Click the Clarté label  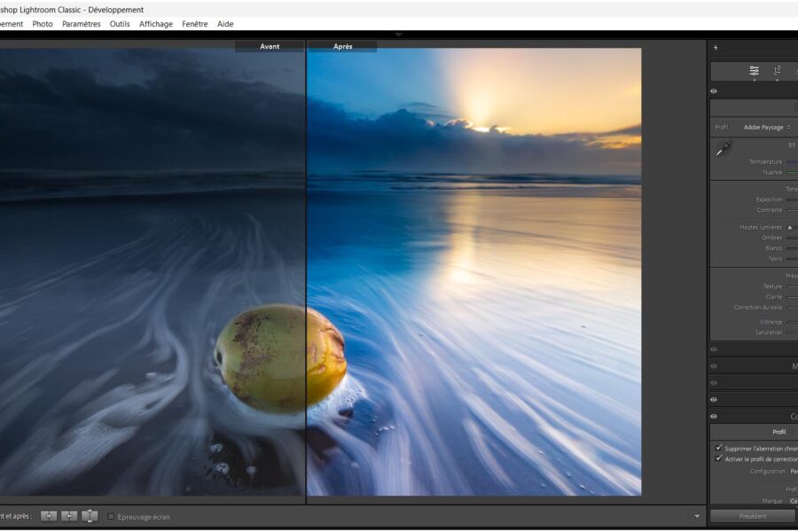(774, 297)
